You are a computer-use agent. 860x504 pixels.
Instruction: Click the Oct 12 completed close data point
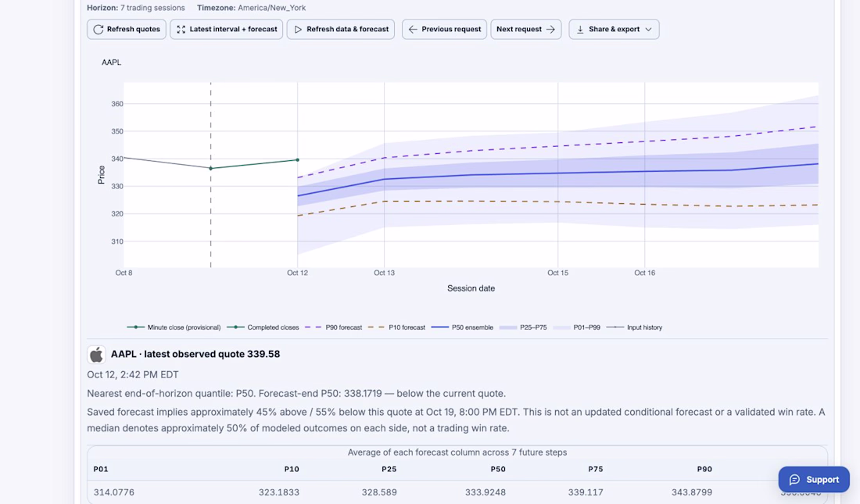298,160
